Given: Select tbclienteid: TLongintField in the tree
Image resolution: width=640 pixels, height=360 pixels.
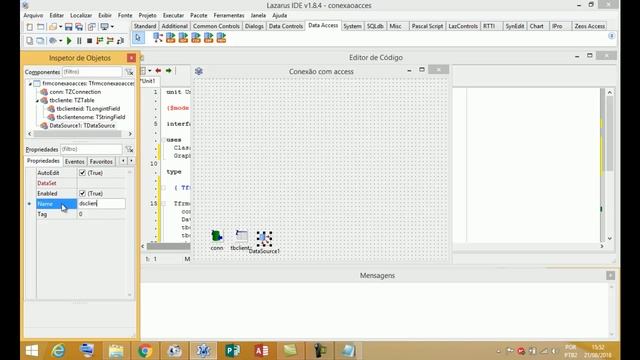Looking at the screenshot, I should (x=88, y=109).
